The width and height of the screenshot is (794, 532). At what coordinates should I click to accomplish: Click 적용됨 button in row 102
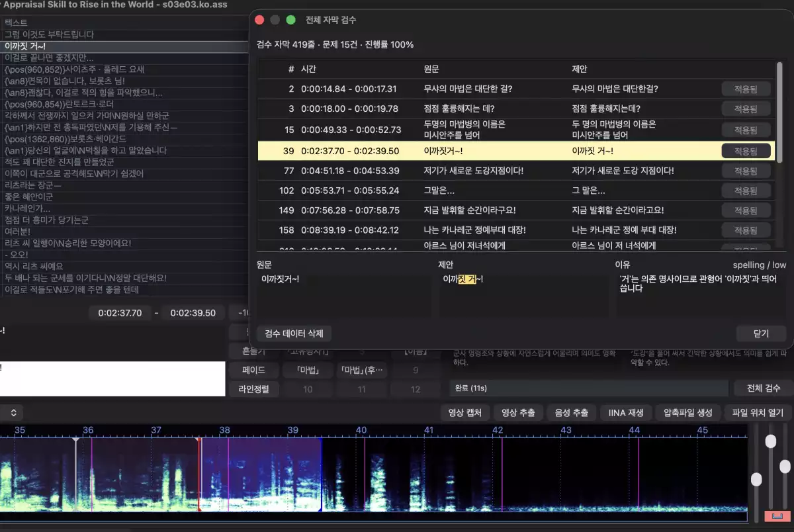746,191
